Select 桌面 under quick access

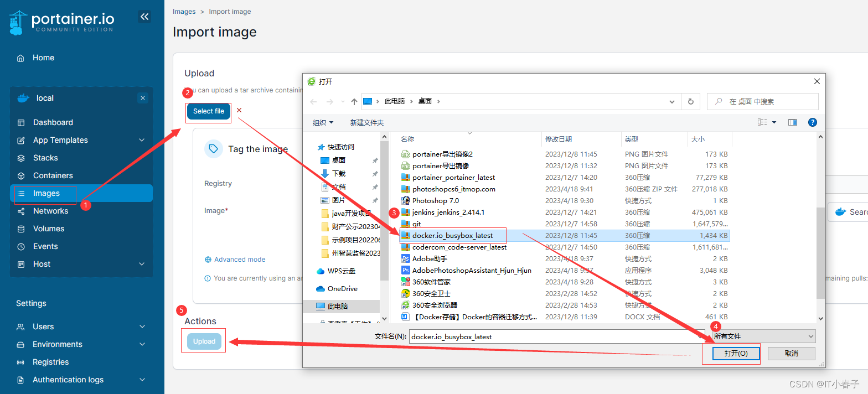click(x=339, y=160)
